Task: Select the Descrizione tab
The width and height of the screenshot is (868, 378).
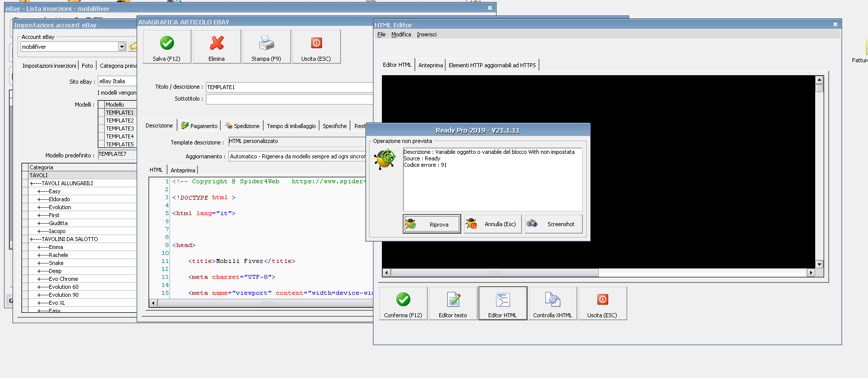Action: click(x=160, y=126)
